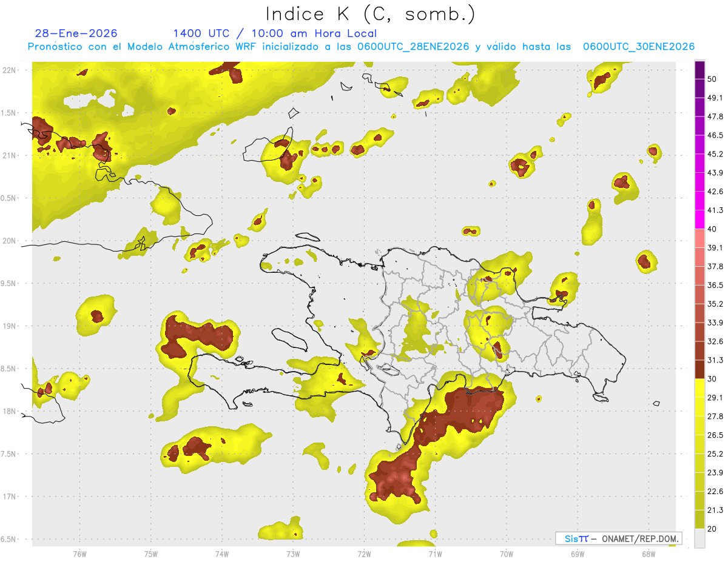Click the colorbar value 45.2
Viewport: 728px width, 562px height.
(715, 154)
